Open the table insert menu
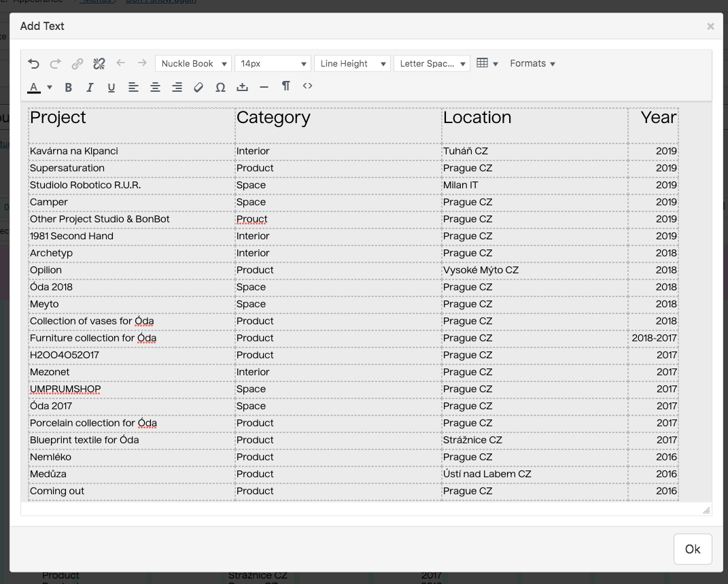 tap(487, 64)
